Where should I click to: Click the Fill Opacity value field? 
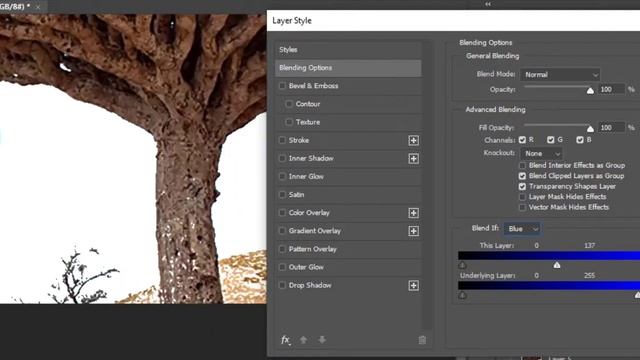tap(611, 128)
